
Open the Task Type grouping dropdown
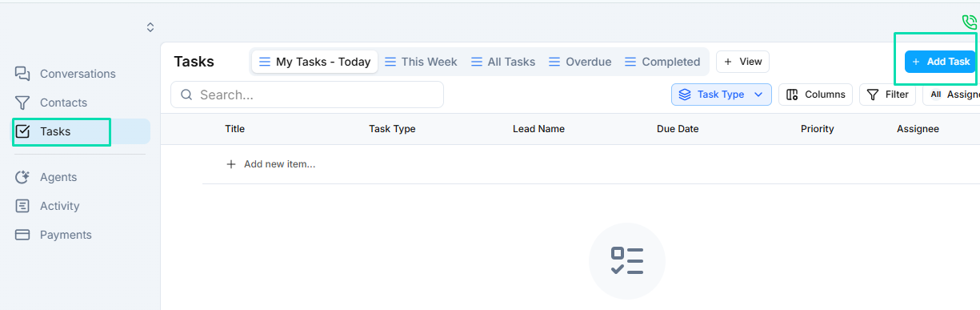(x=722, y=95)
